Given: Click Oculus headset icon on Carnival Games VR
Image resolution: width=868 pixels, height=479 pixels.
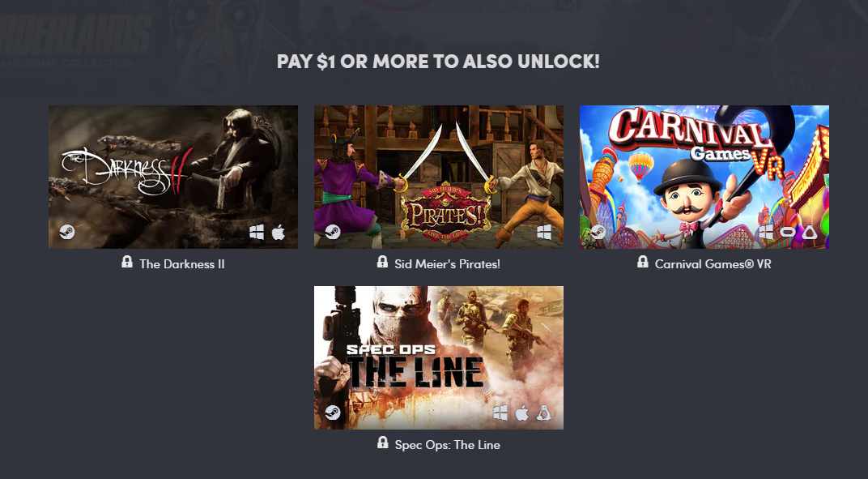Looking at the screenshot, I should (787, 233).
